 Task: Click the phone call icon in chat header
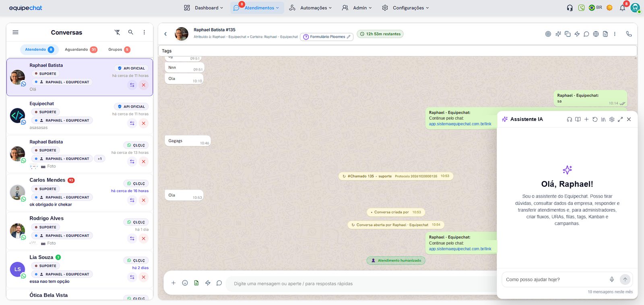click(629, 34)
